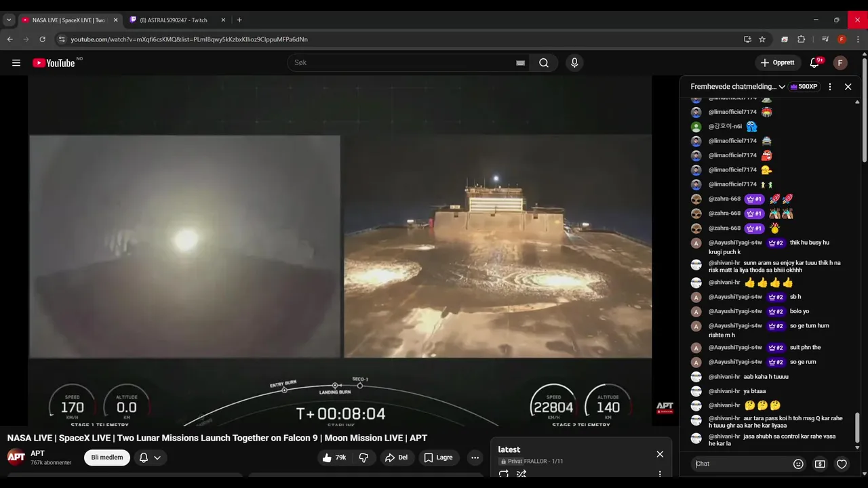Open the emoji picker in chat

798,464
